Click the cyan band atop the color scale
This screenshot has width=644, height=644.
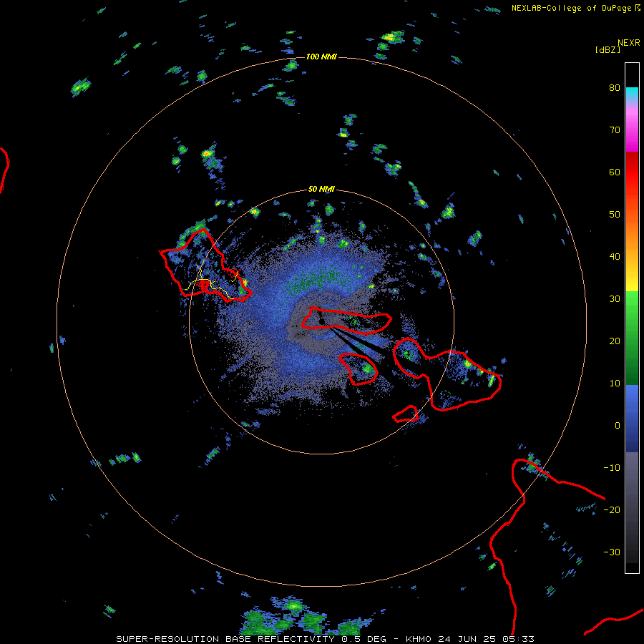pyautogui.click(x=632, y=93)
